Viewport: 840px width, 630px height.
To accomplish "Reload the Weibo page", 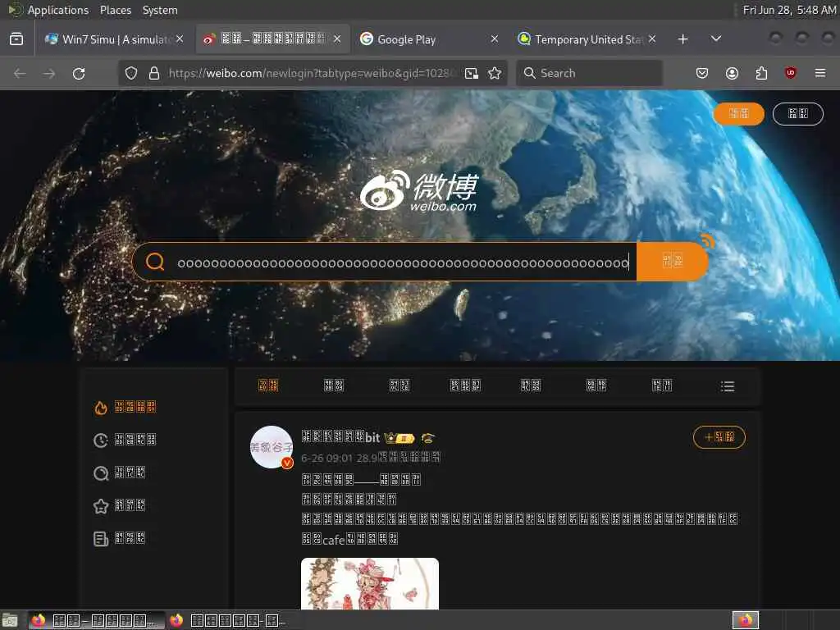I will (79, 73).
